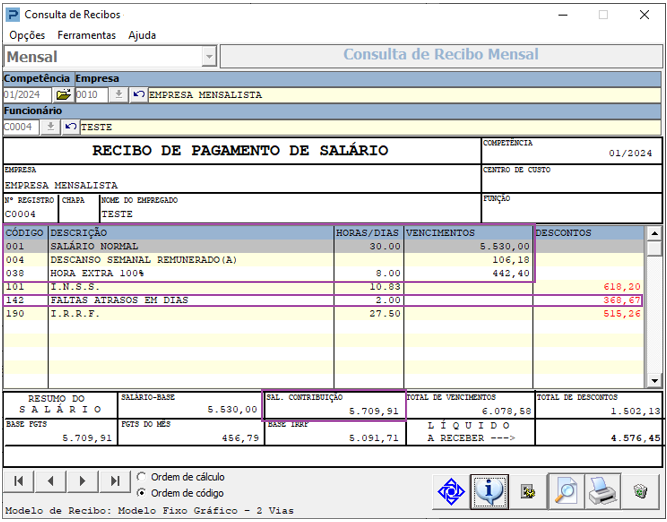Click EMPRESA MENSALISTA name in Empresa field
This screenshot has height=522, width=667.
pyautogui.click(x=205, y=95)
